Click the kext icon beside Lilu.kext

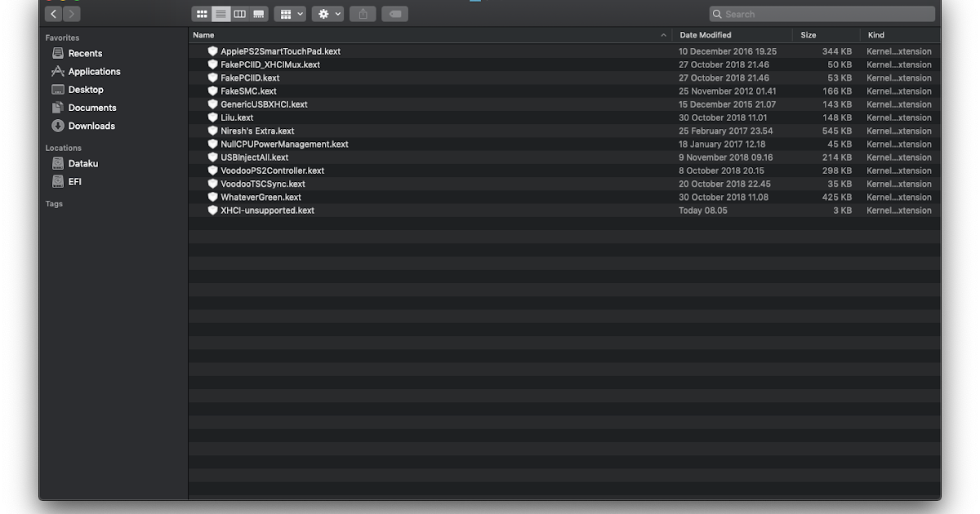click(213, 117)
